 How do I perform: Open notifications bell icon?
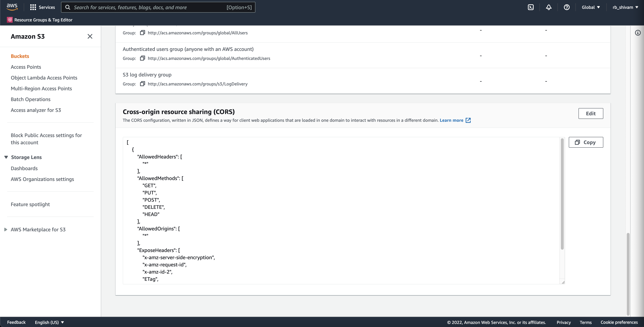click(x=548, y=7)
